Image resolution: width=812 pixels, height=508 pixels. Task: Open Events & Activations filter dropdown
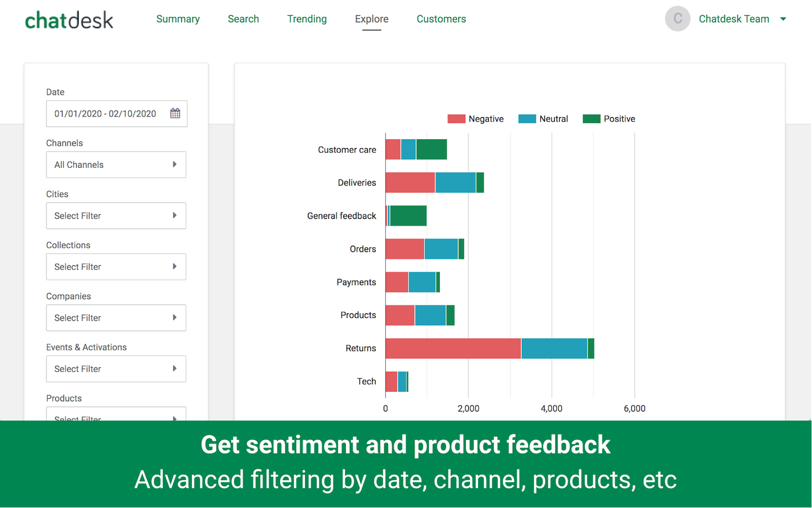point(116,369)
